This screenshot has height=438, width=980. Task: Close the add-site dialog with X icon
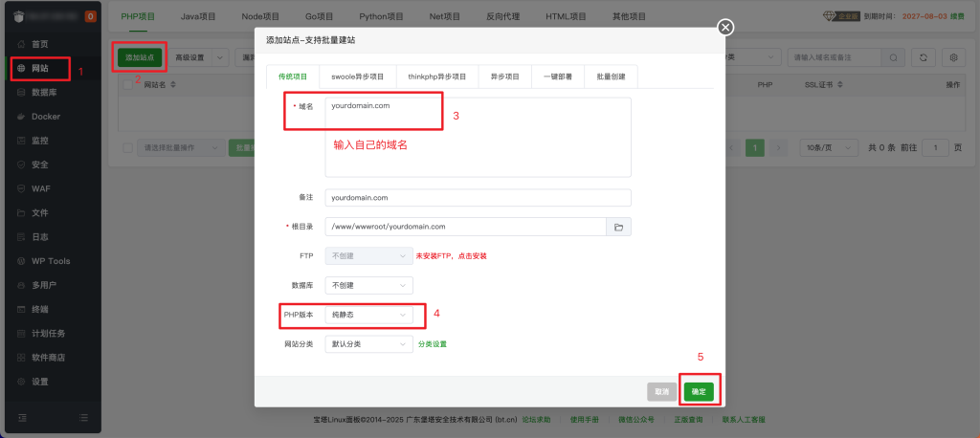(725, 27)
